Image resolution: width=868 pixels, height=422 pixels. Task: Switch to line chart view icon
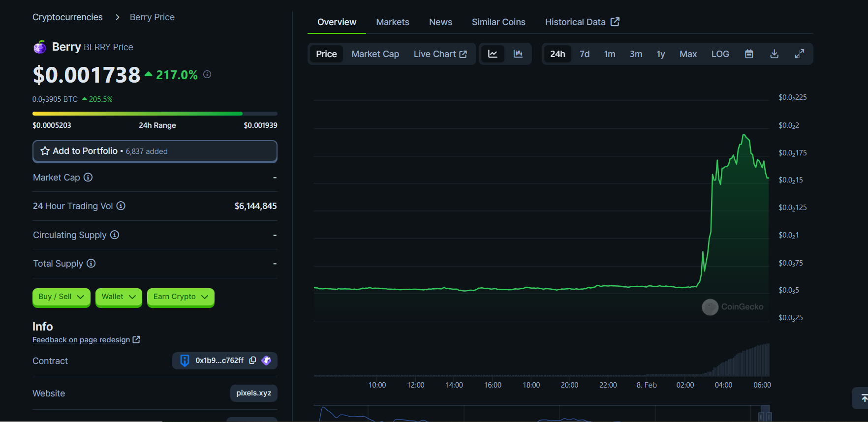(x=493, y=54)
